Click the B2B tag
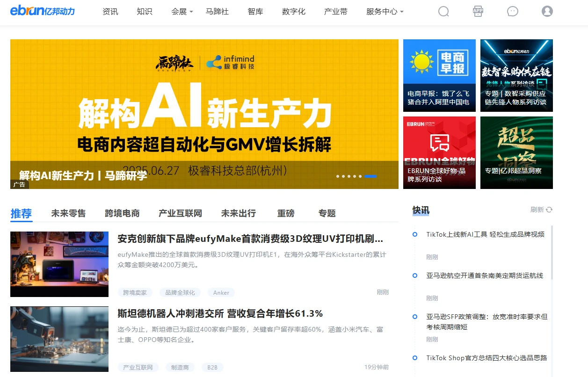 click(212, 367)
